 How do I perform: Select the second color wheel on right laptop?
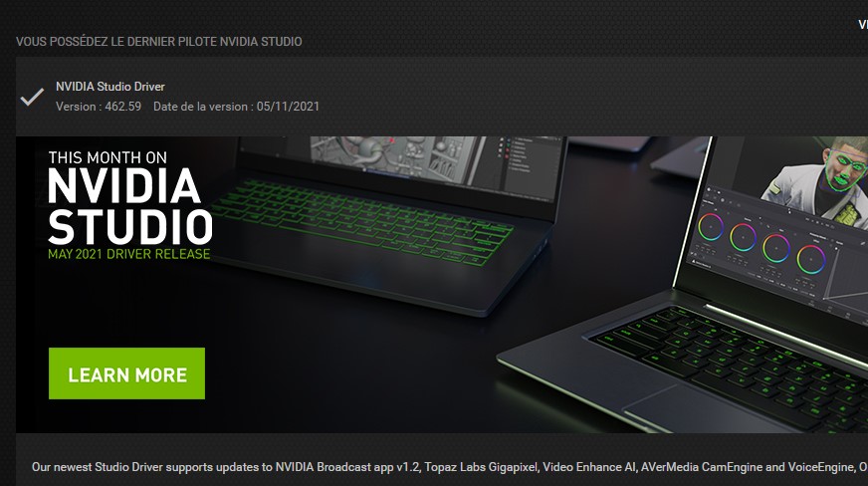(743, 237)
